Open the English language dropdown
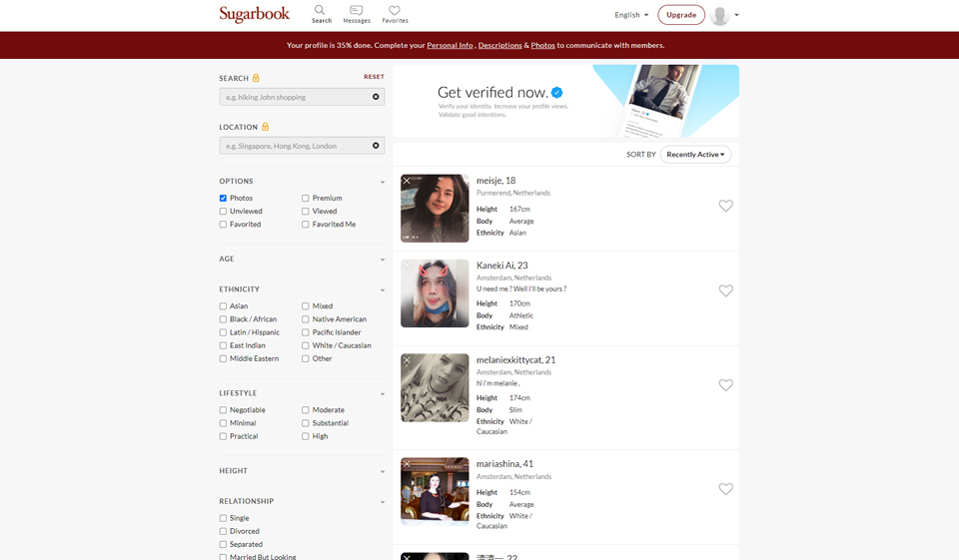The width and height of the screenshot is (959, 560). [631, 15]
